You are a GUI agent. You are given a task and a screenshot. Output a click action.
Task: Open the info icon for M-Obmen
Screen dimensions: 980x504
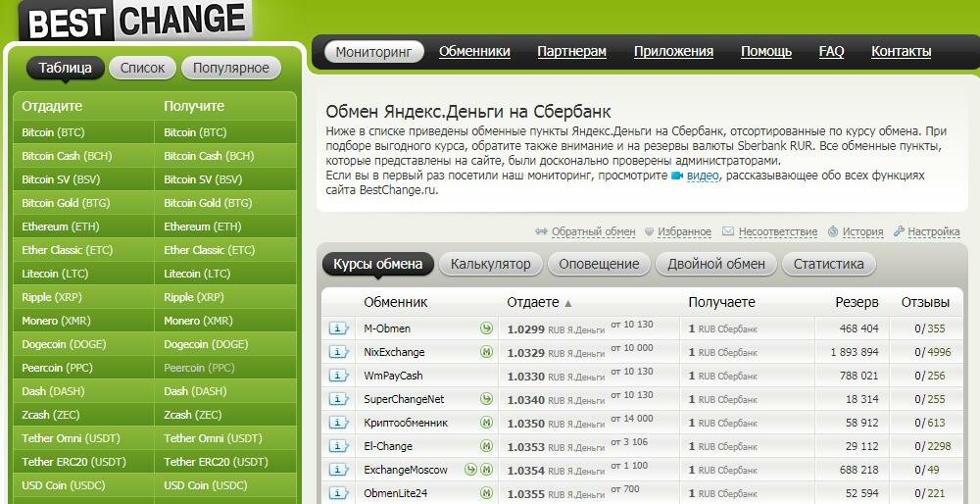(338, 328)
